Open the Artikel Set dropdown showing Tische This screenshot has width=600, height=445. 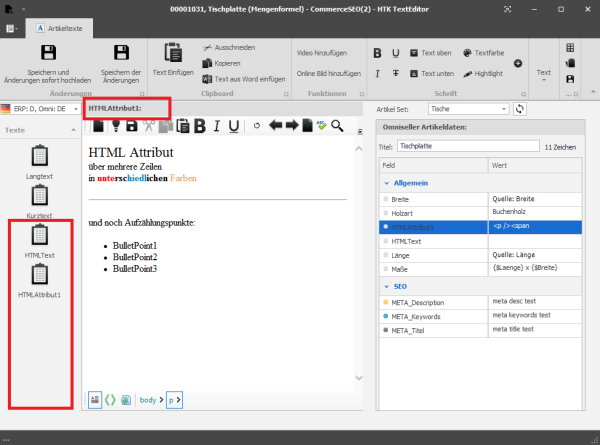click(467, 108)
